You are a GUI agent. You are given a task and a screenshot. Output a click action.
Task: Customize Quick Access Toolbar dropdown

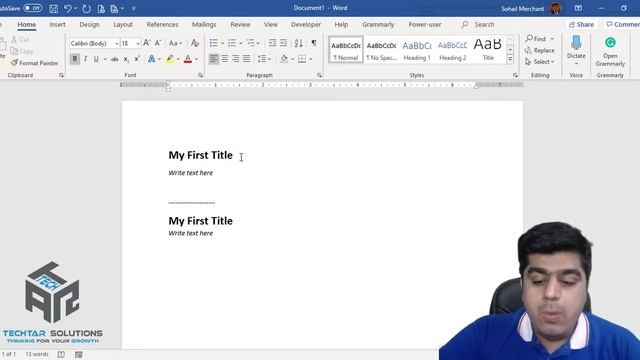point(133,8)
